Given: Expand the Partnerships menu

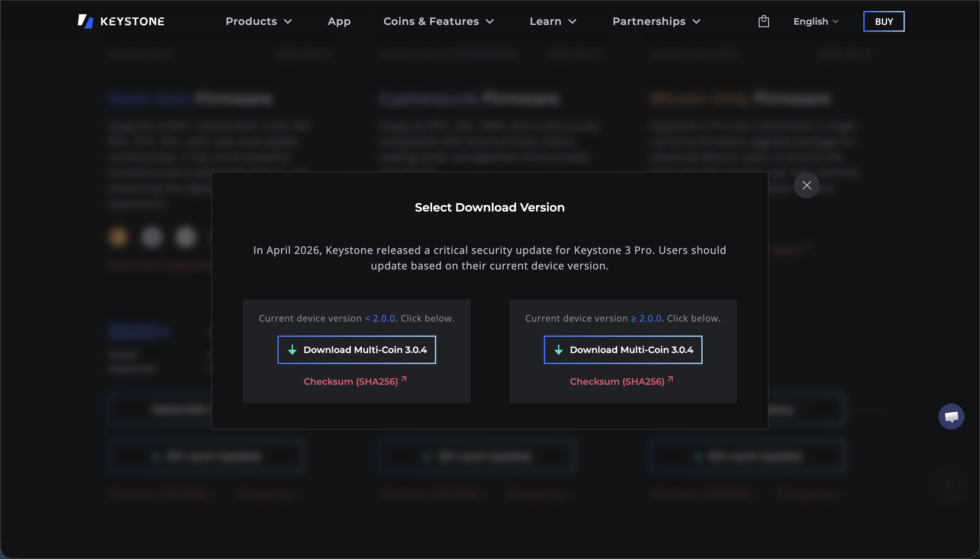Looking at the screenshot, I should (x=656, y=21).
